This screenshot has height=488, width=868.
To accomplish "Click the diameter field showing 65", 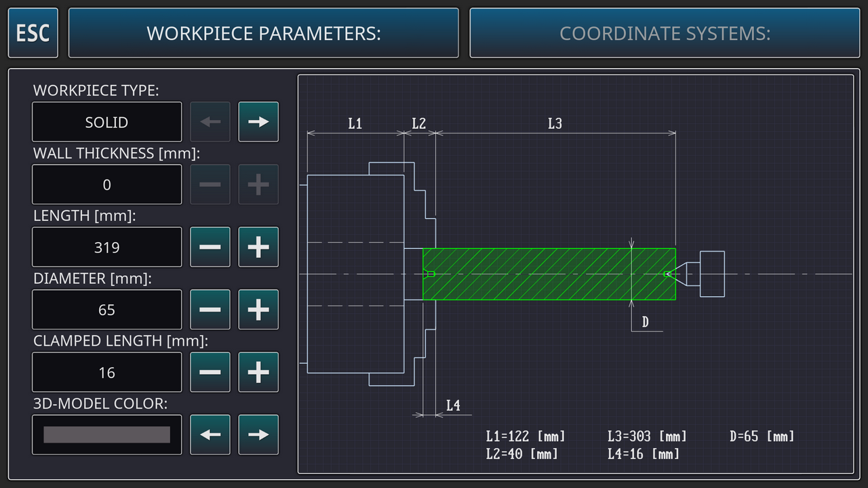I will point(107,310).
